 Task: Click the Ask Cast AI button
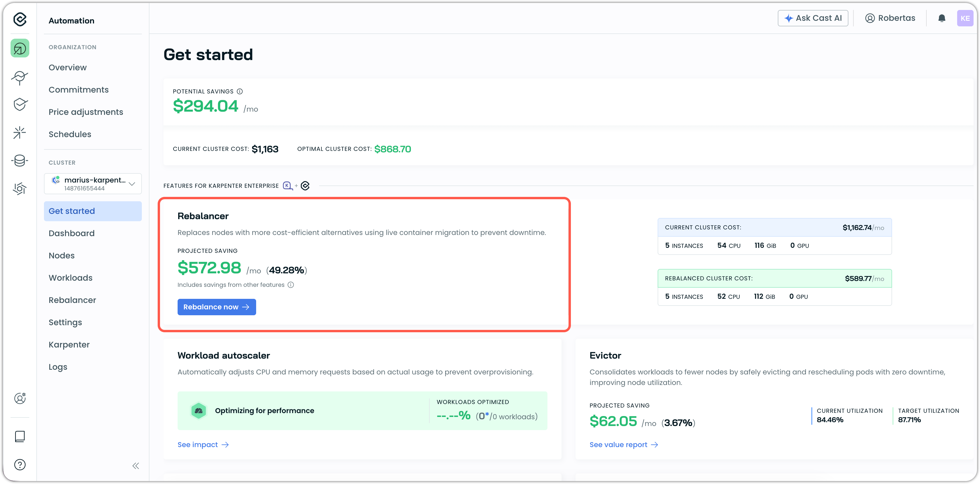[x=813, y=18]
